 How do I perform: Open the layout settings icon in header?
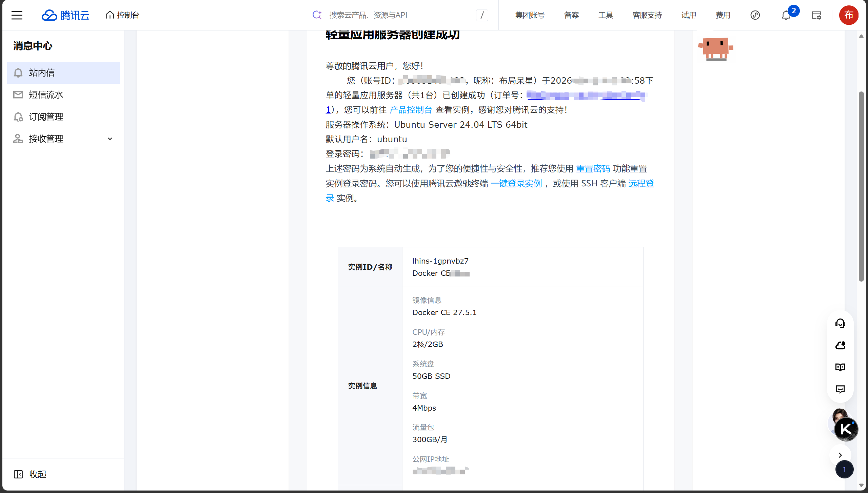click(816, 15)
